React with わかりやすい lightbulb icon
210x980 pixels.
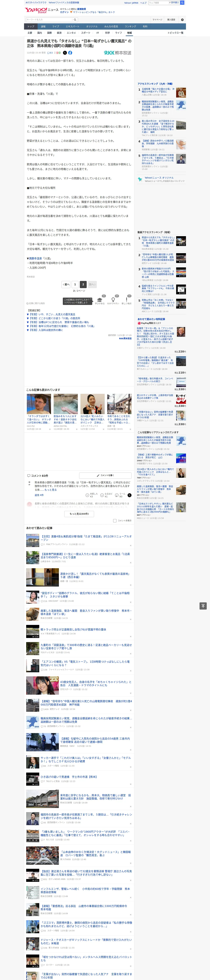pyautogui.click(x=113, y=300)
